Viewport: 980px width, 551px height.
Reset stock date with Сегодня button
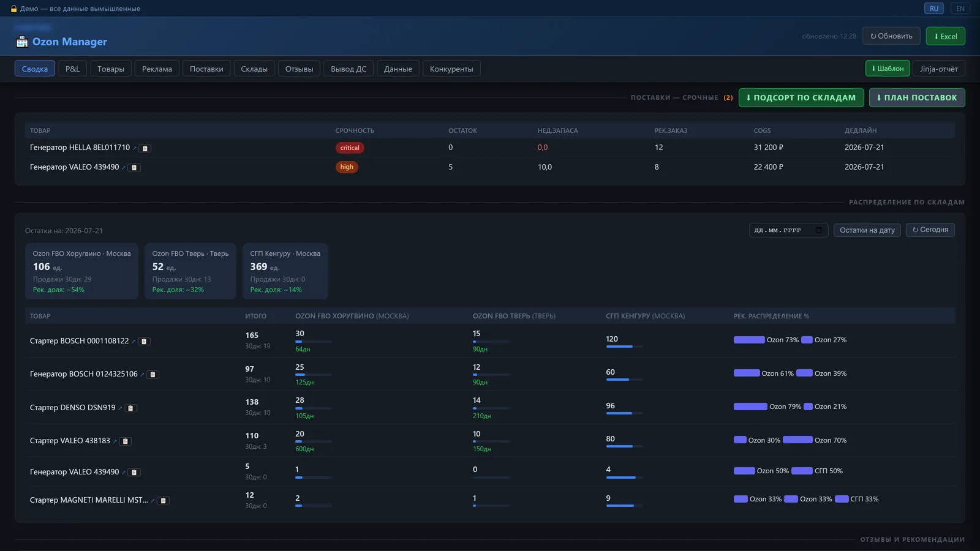pos(930,230)
